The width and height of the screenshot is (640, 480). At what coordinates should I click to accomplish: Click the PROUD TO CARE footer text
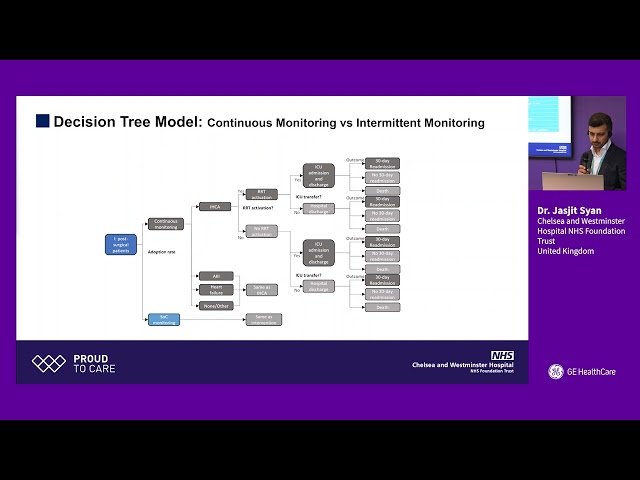(x=94, y=363)
